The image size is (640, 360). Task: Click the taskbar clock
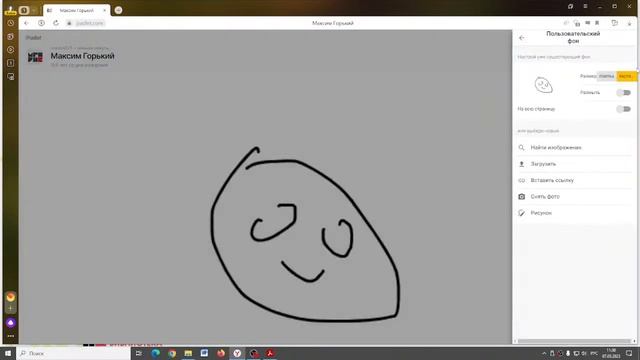[x=611, y=353]
